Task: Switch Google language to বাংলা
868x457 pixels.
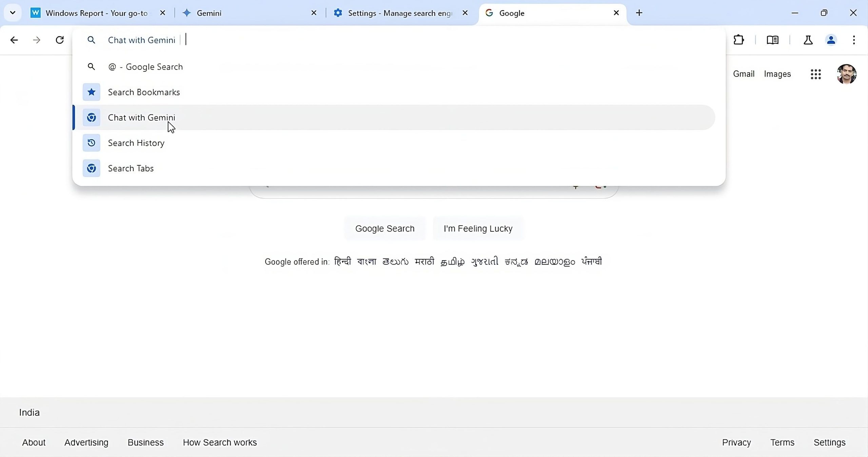Action: point(367,262)
